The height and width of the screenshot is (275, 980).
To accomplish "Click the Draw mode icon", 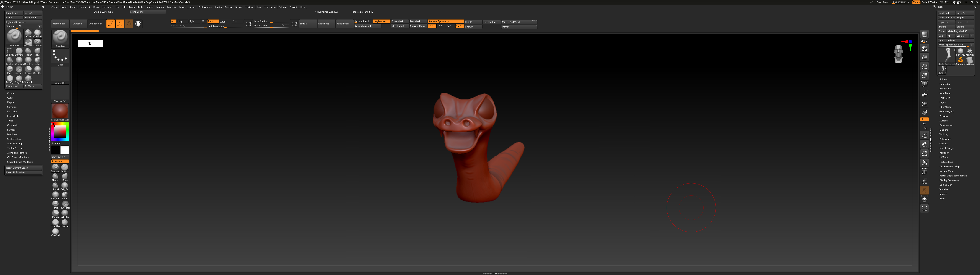I will pos(119,23).
